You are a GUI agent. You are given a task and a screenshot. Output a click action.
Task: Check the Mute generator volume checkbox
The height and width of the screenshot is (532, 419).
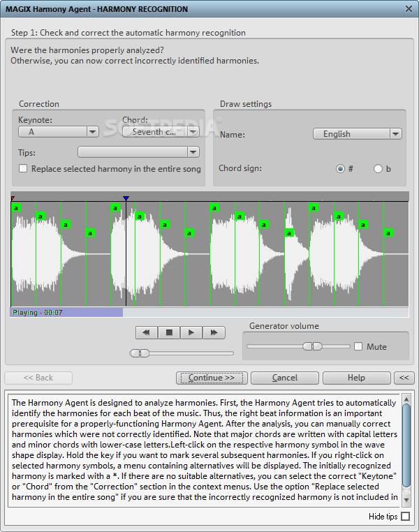[x=358, y=346]
